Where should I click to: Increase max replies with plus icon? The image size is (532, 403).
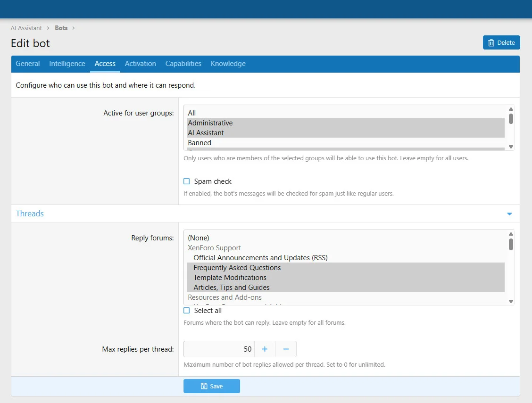point(265,349)
